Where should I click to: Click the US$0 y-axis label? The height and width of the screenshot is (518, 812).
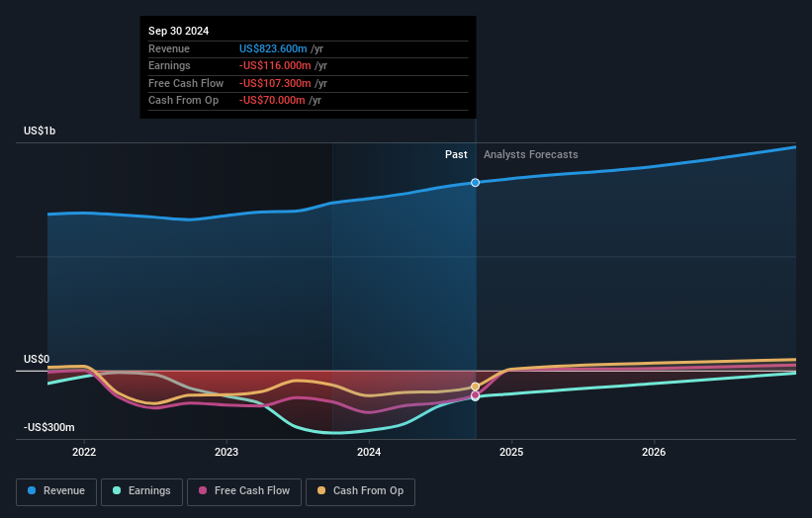tap(37, 359)
